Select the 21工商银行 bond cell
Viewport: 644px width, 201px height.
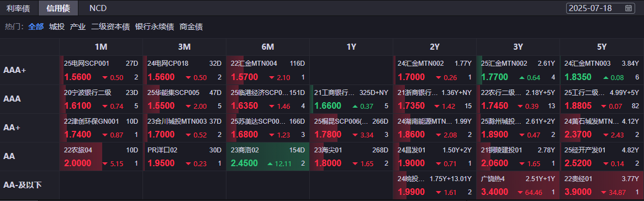pyautogui.click(x=351, y=99)
